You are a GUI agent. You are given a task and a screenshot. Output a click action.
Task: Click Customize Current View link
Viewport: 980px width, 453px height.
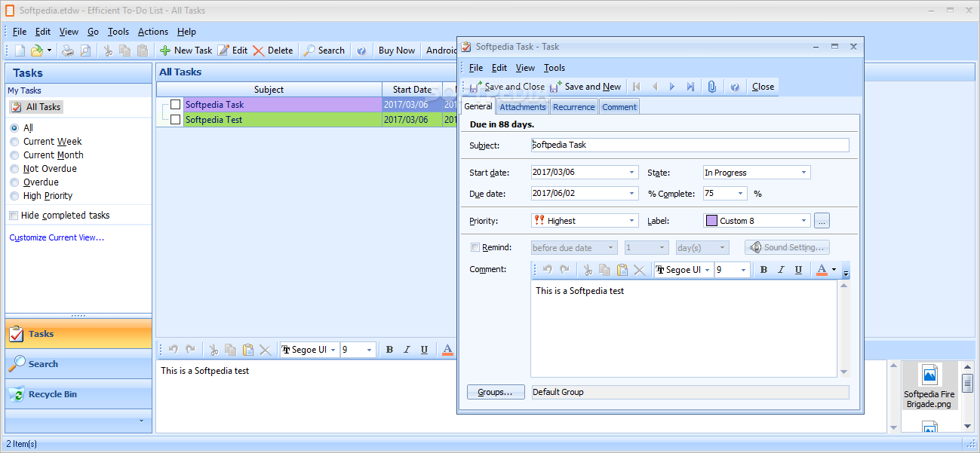[57, 237]
